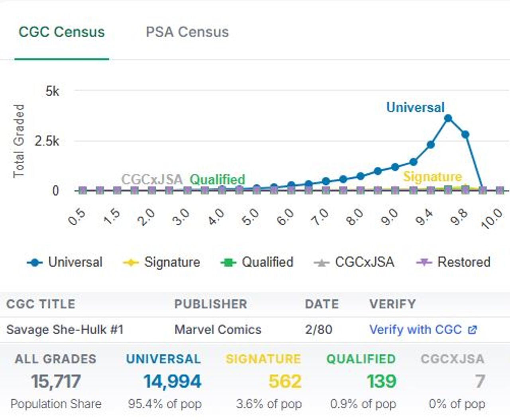Click the Qualified 139 population count
This screenshot has height=420, width=510.
(x=381, y=381)
